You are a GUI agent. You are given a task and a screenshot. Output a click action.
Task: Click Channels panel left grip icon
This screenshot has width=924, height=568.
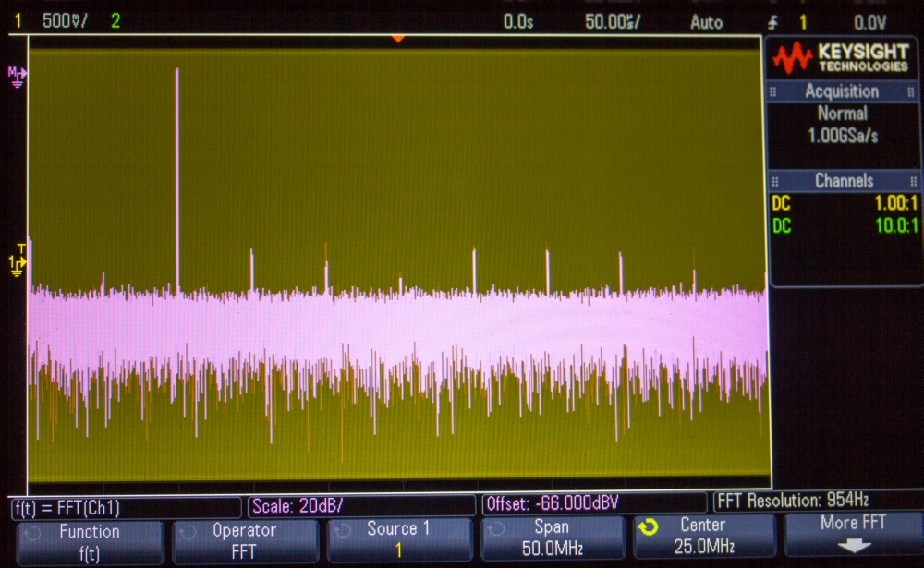click(x=775, y=181)
